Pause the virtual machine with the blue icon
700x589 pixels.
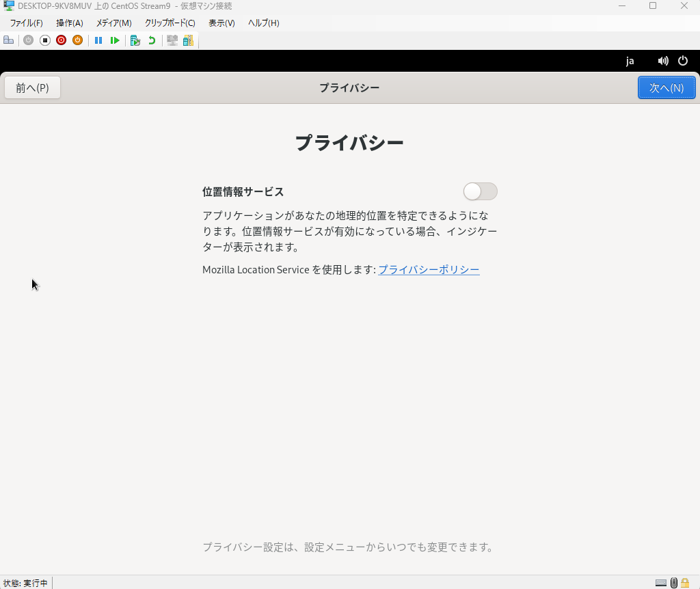98,40
